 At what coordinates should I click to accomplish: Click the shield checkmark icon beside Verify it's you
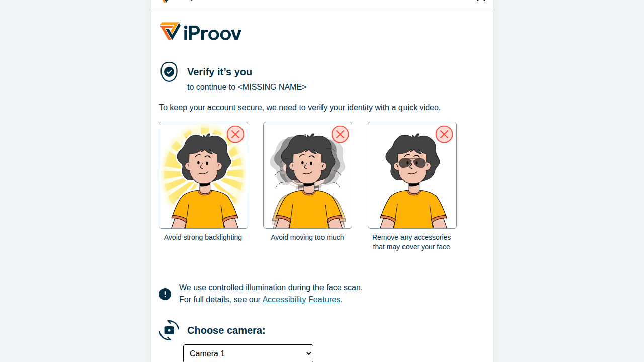pos(169,72)
